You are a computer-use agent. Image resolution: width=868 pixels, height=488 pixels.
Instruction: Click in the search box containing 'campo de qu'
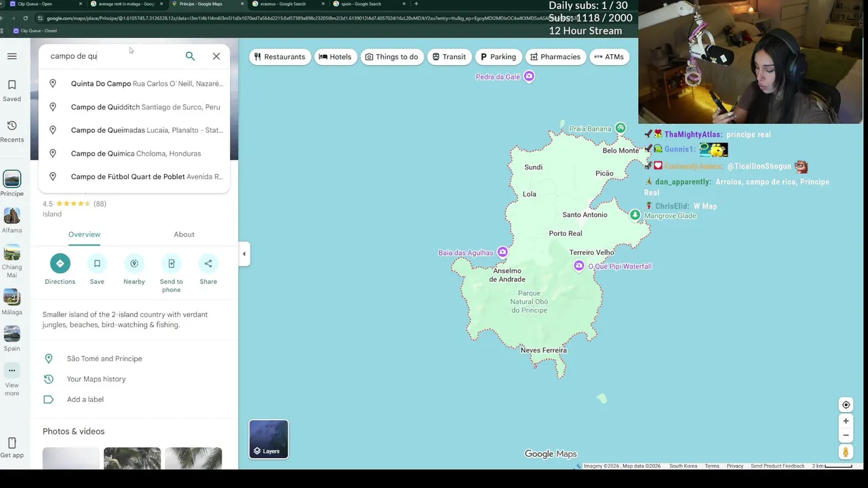pos(112,56)
